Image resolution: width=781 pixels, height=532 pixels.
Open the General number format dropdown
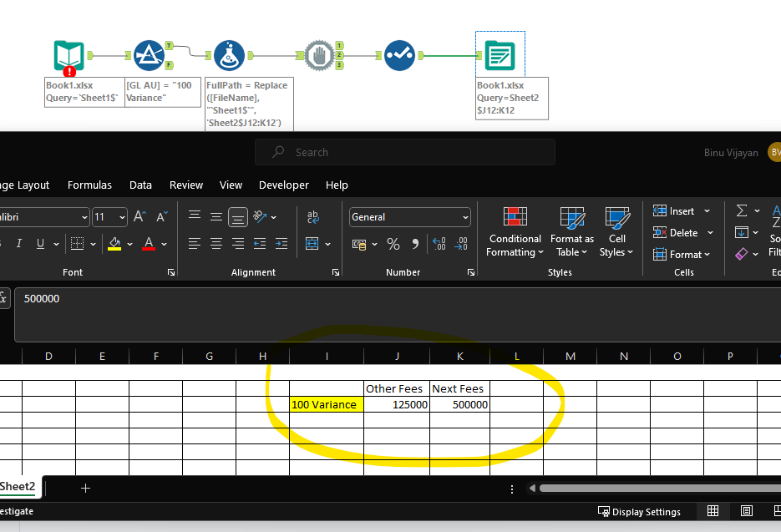click(x=410, y=217)
